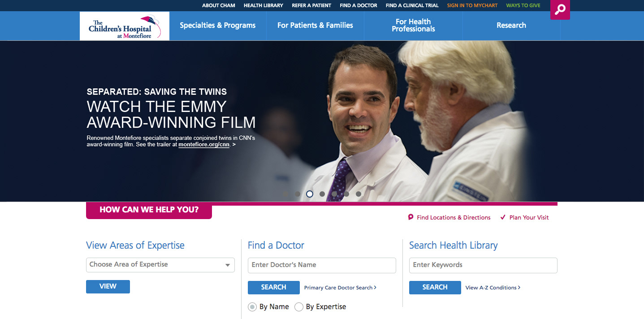Open the Research menu
The image size is (644, 319).
[511, 26]
